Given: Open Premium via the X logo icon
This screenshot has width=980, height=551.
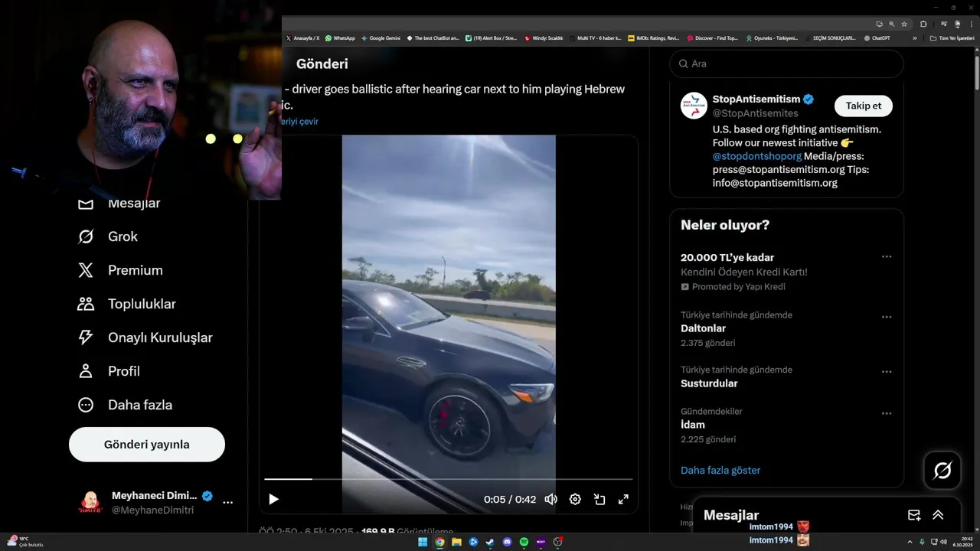Looking at the screenshot, I should pos(86,270).
